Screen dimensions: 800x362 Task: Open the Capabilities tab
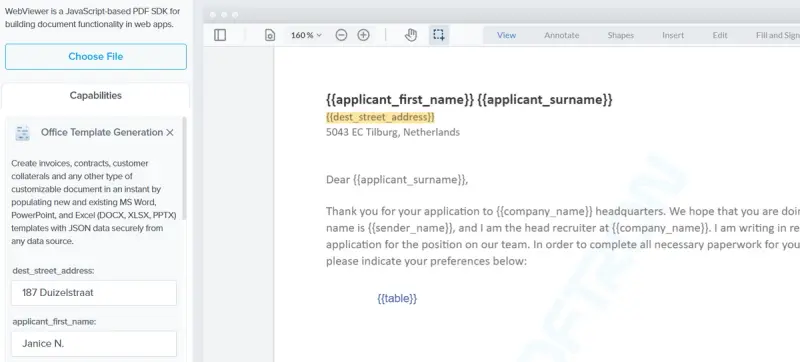96,95
